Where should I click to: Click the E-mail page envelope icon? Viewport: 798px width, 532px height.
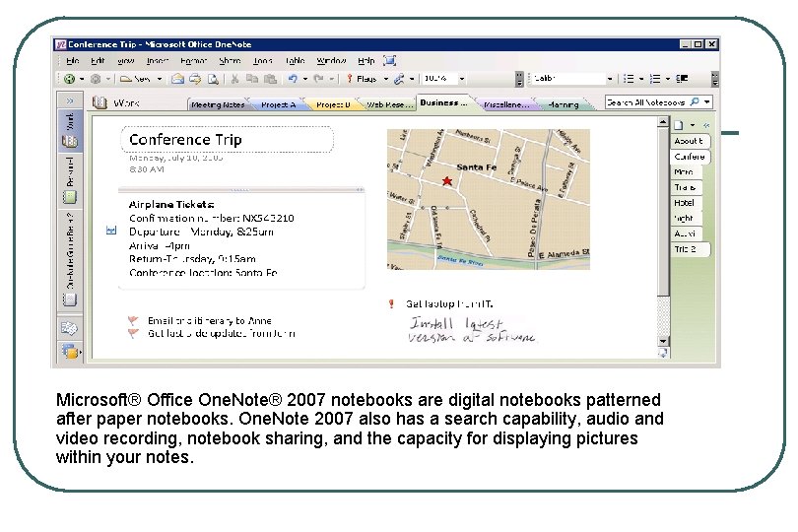[177, 79]
